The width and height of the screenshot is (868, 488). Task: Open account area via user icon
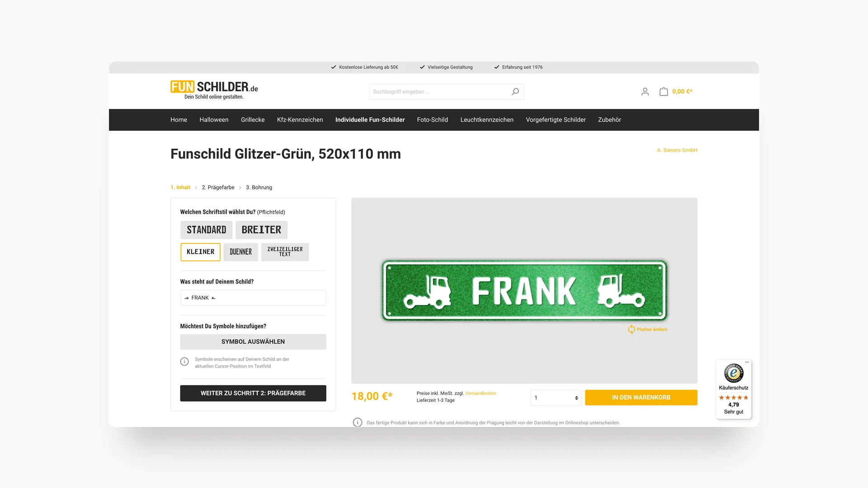pyautogui.click(x=645, y=91)
